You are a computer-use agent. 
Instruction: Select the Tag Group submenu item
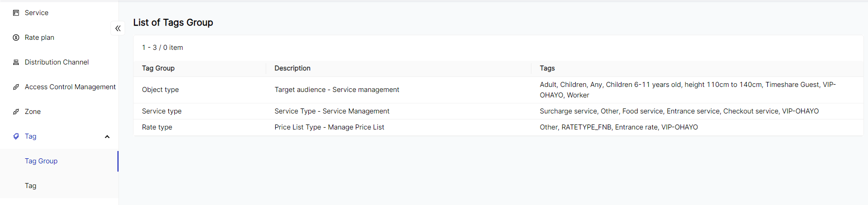[41, 161]
